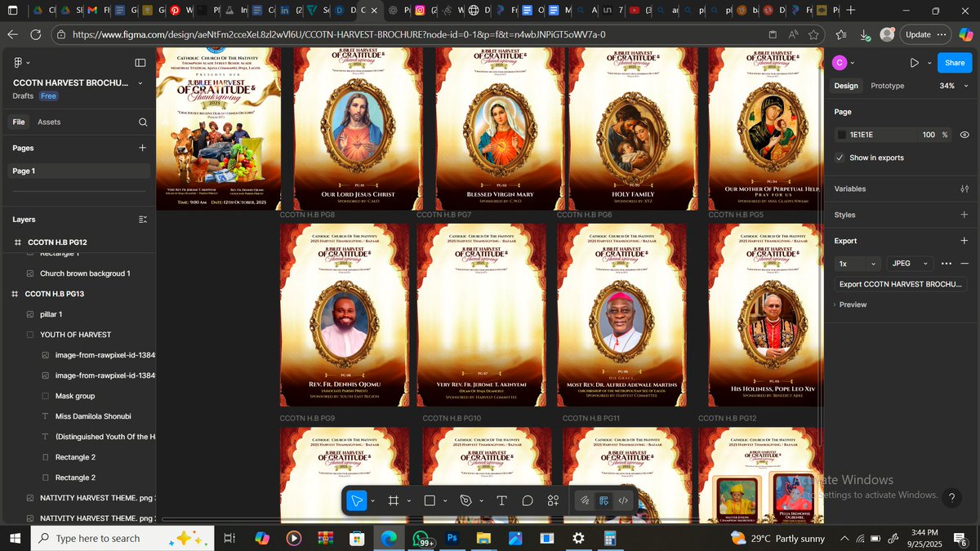Select the Frame tool
The height and width of the screenshot is (551, 980).
(393, 500)
